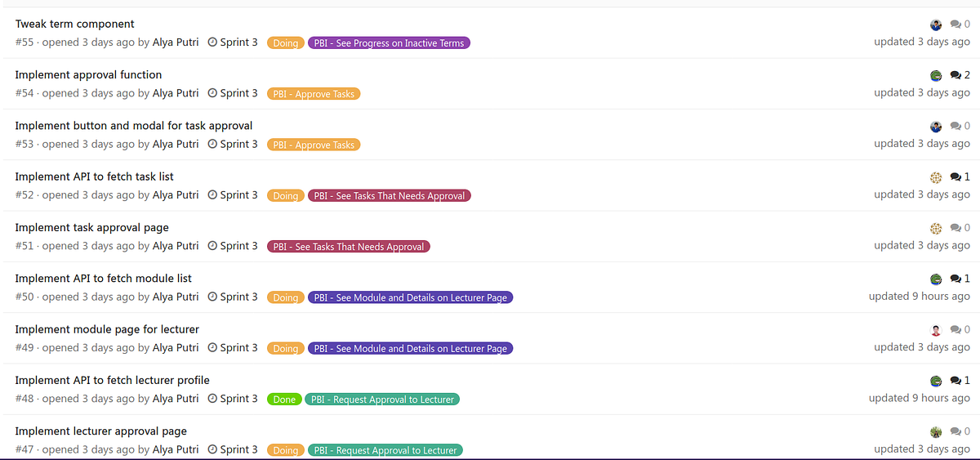Click PBI - Approve Tasks label on issue #54
Image resolution: width=980 pixels, height=460 pixels.
(x=314, y=94)
